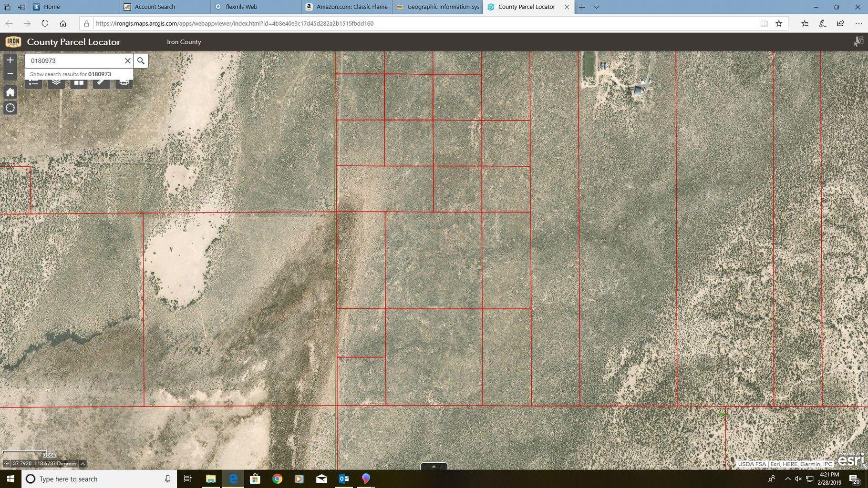Viewport: 868px width, 488px height.
Task: Click the Home default extent button
Action: click(x=10, y=91)
